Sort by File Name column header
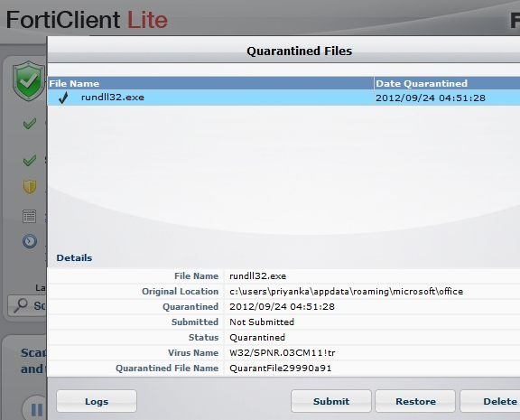This screenshot has width=520, height=420. [210, 83]
